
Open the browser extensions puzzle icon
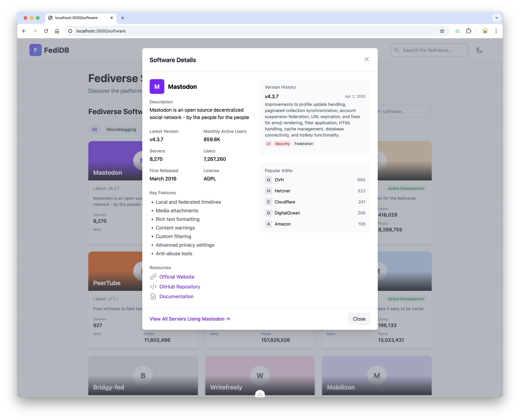coord(469,31)
